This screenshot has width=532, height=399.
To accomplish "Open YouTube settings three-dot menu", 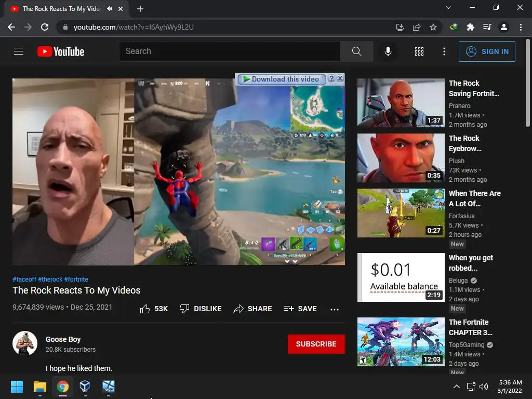I will [444, 51].
